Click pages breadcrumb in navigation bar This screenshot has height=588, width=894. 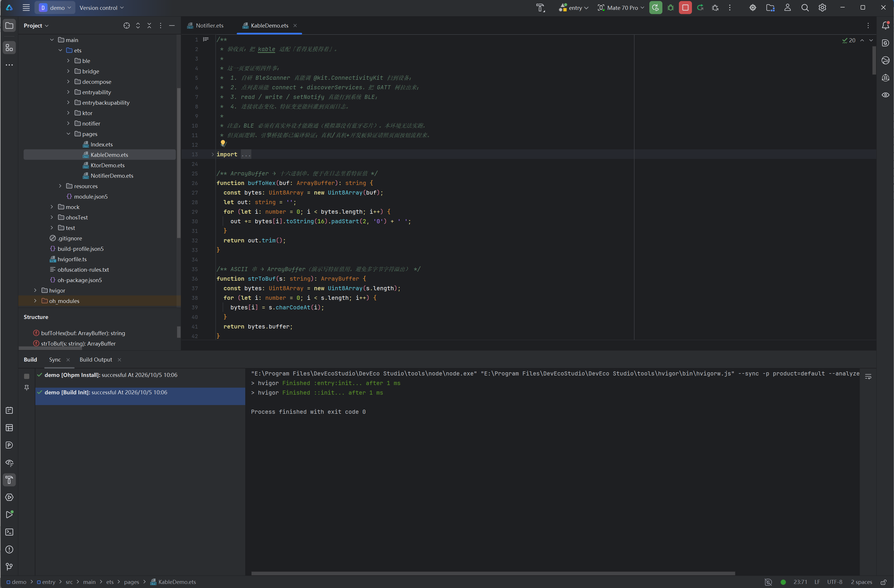pyautogui.click(x=132, y=582)
